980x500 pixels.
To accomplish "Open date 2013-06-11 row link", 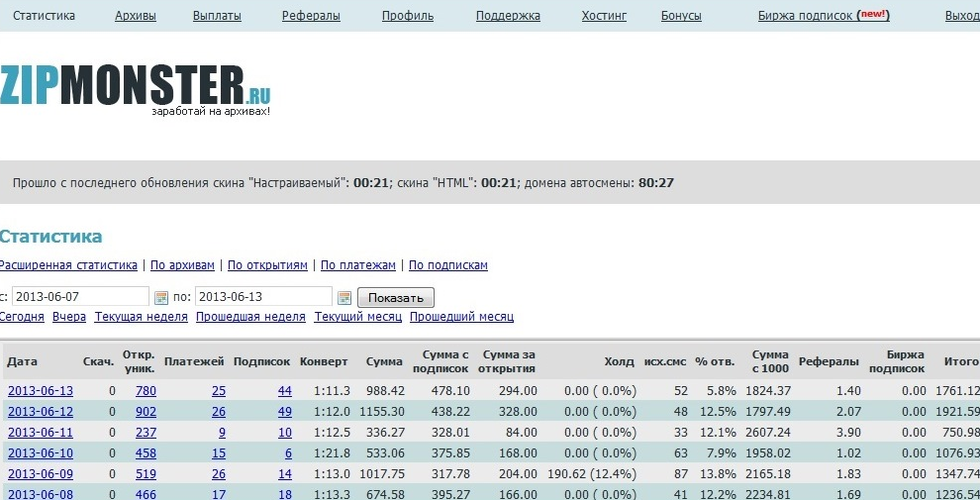I will 41,432.
